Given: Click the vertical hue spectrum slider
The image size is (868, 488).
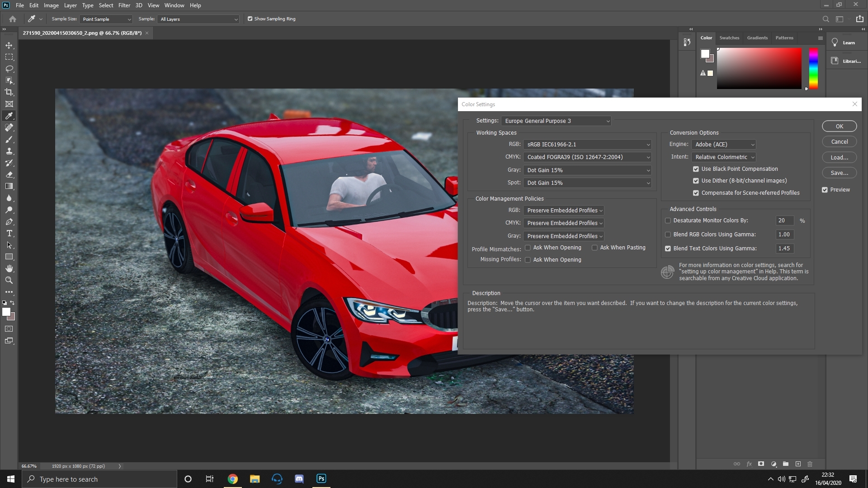Looking at the screenshot, I should pyautogui.click(x=813, y=68).
